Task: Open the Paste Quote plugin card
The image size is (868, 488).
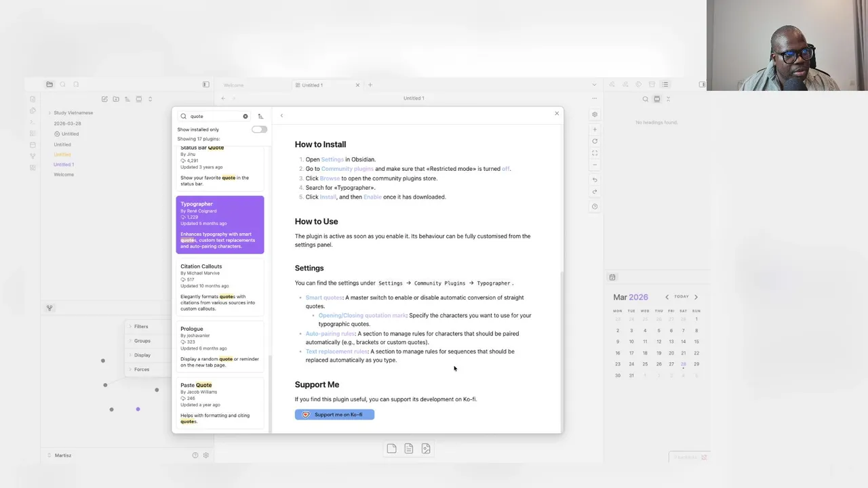Action: (x=220, y=403)
